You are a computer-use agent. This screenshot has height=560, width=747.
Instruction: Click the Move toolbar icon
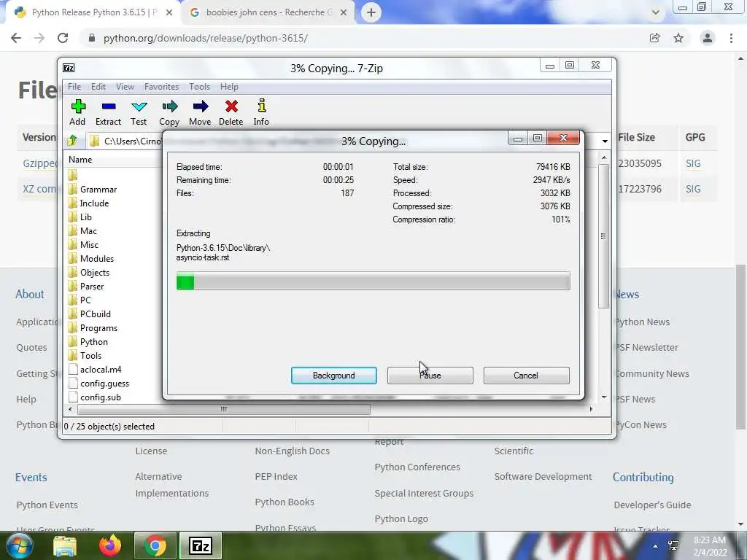[x=200, y=112]
